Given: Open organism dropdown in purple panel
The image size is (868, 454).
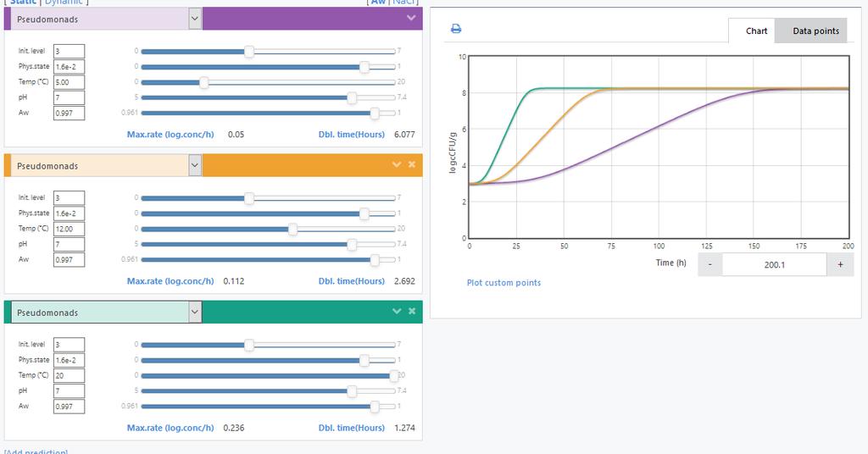Looking at the screenshot, I should [x=195, y=19].
